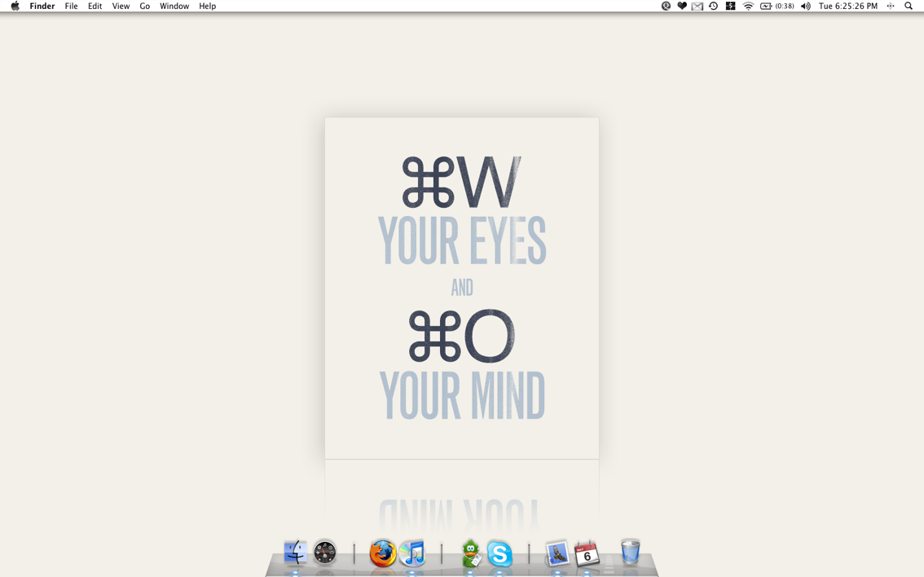Image resolution: width=924 pixels, height=577 pixels.
Task: Click the Spaces grid menu bar icon
Action: point(731,6)
